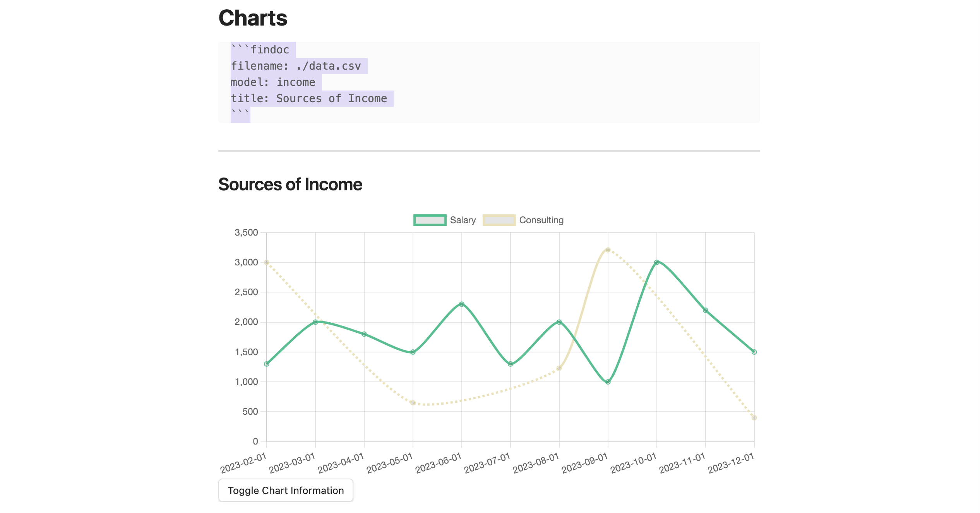Click the Consulting point at 2023-08-01

[x=559, y=368]
